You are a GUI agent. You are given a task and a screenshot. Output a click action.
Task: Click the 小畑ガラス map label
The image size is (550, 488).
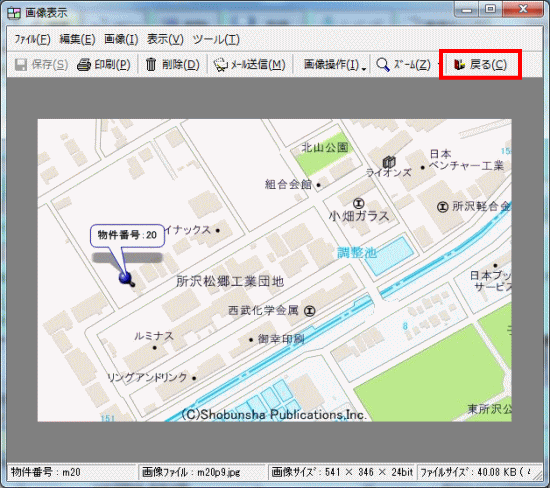[359, 216]
